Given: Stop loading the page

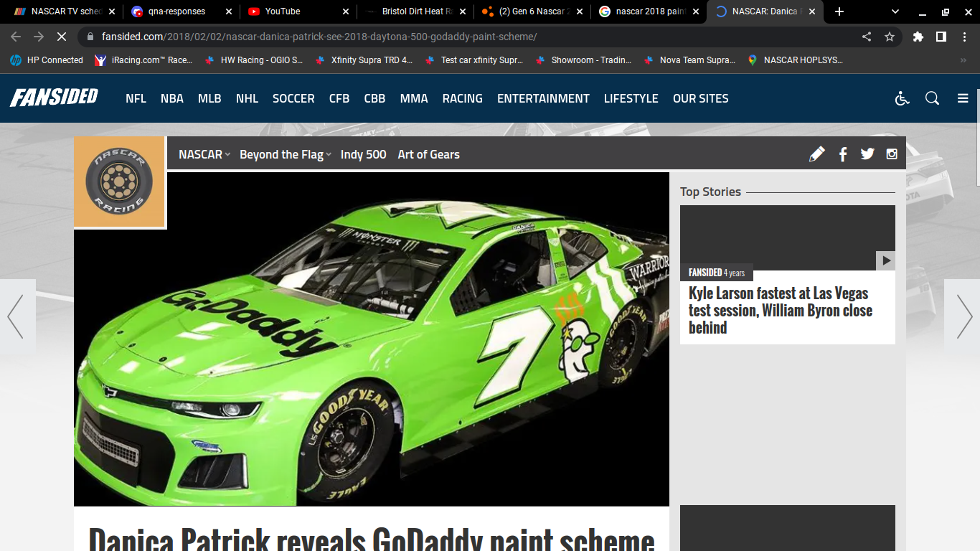Looking at the screenshot, I should click(61, 37).
